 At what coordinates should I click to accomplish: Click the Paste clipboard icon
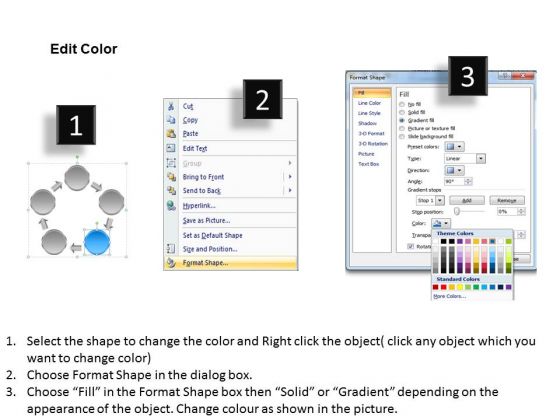coord(171,133)
